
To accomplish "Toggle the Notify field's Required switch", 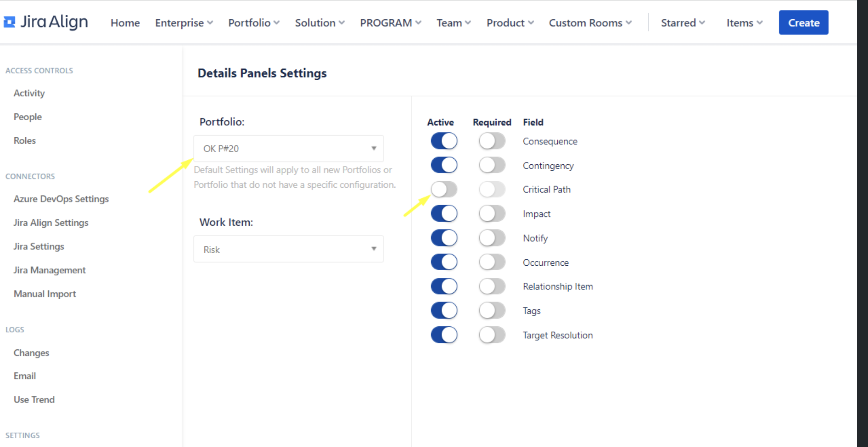I will [492, 238].
